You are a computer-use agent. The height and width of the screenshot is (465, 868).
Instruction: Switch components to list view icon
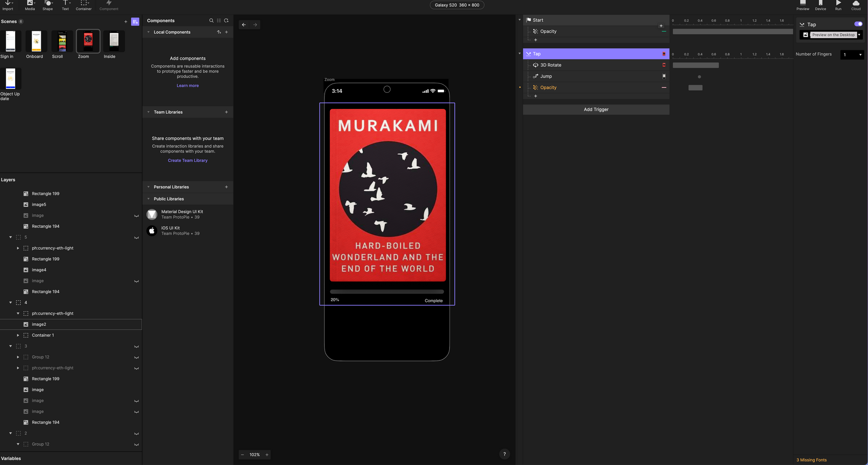click(219, 20)
